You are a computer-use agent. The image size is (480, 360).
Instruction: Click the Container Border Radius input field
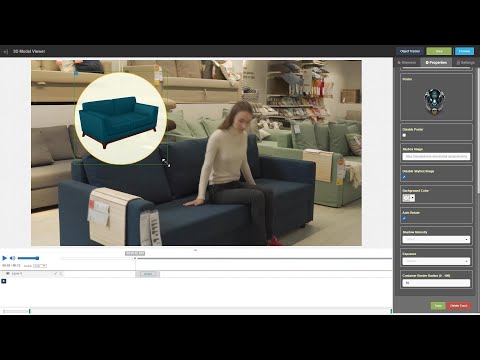pyautogui.click(x=436, y=283)
